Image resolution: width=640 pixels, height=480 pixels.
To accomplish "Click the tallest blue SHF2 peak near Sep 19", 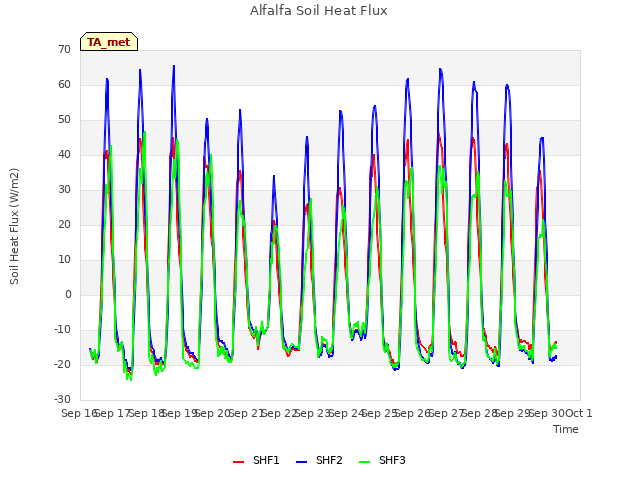I will (174, 66).
